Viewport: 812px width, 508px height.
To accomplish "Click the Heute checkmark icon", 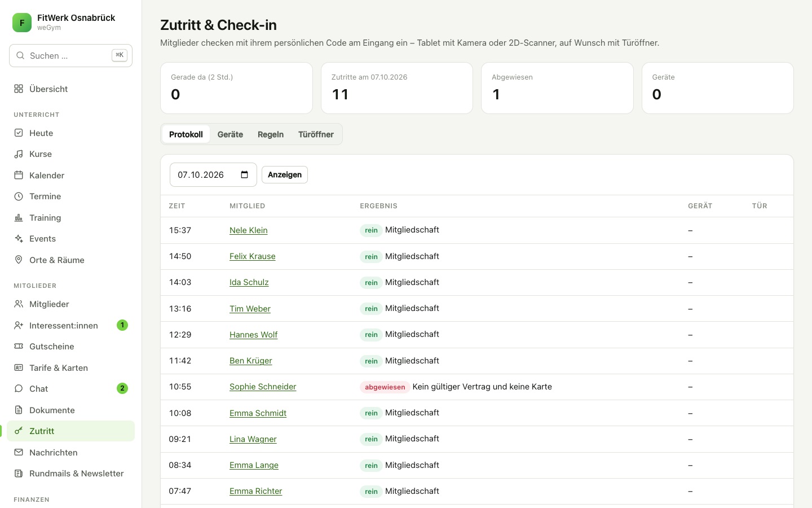I will click(x=19, y=133).
